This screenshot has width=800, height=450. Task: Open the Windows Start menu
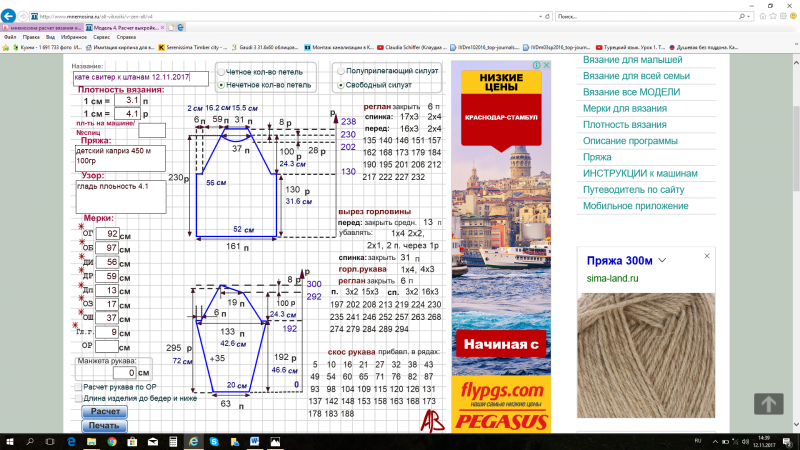click(9, 441)
